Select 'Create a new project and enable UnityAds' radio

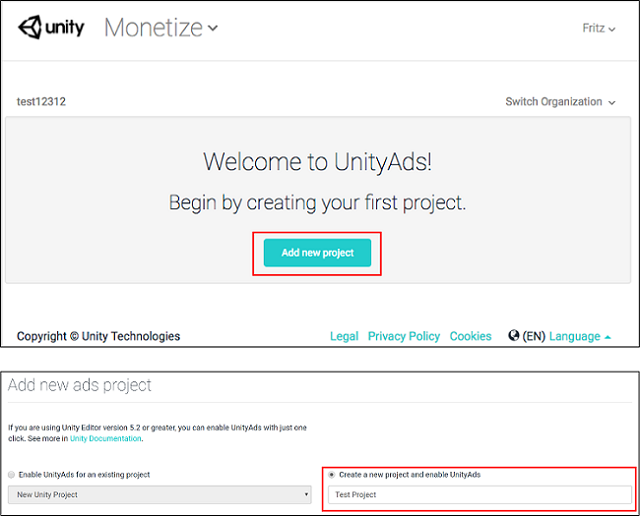[x=331, y=474]
